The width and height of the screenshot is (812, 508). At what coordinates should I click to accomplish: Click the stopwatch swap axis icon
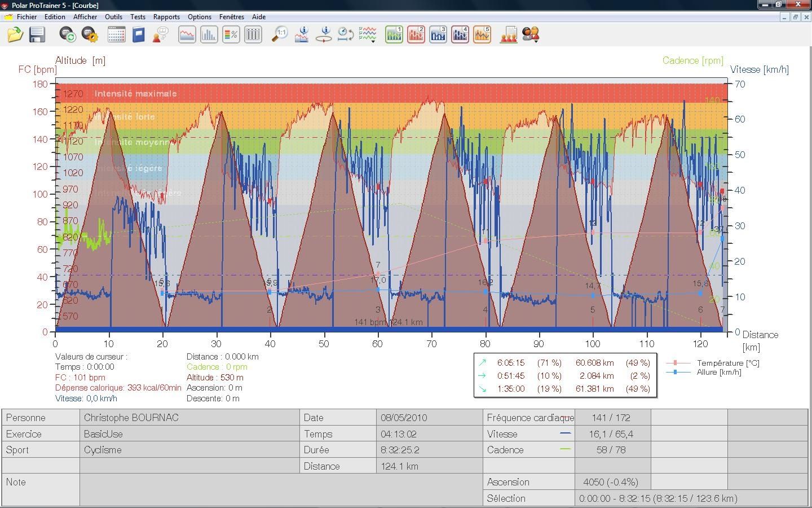pyautogui.click(x=345, y=34)
